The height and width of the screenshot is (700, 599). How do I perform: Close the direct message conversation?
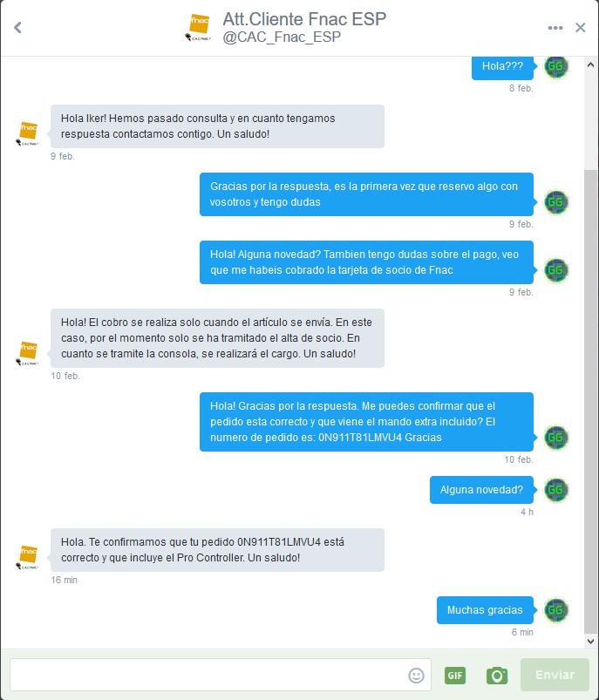580,28
